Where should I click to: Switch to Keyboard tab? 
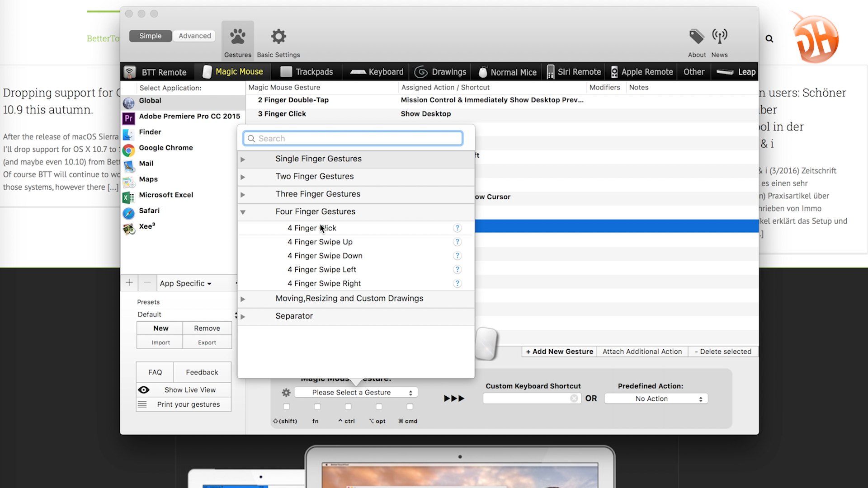(377, 72)
